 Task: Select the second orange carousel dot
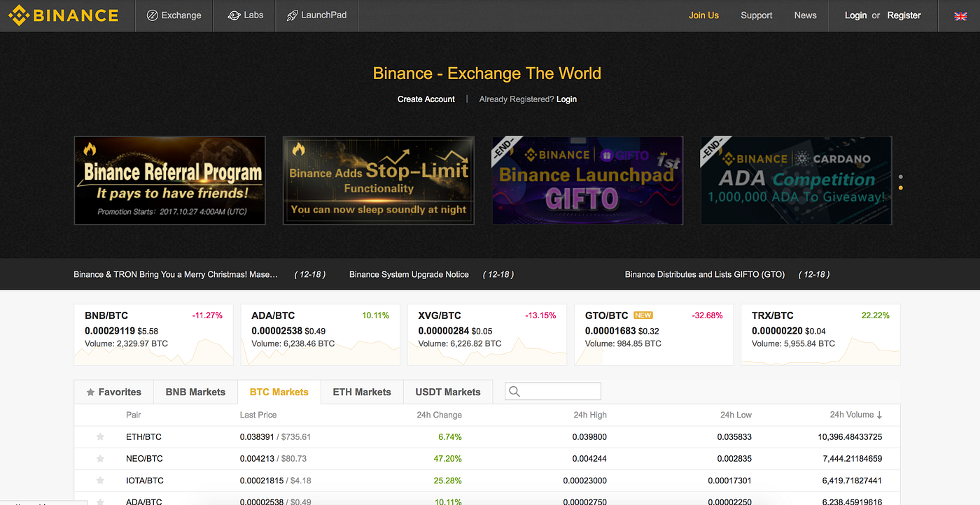pos(900,188)
